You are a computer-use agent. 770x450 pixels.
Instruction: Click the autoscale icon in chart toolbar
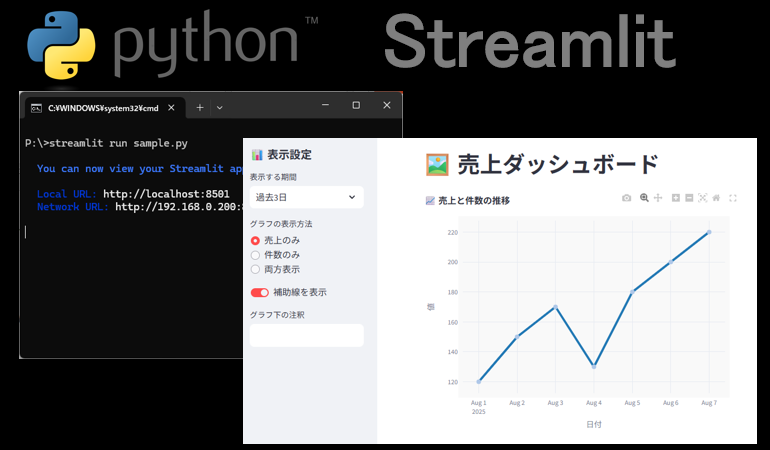[x=703, y=197]
